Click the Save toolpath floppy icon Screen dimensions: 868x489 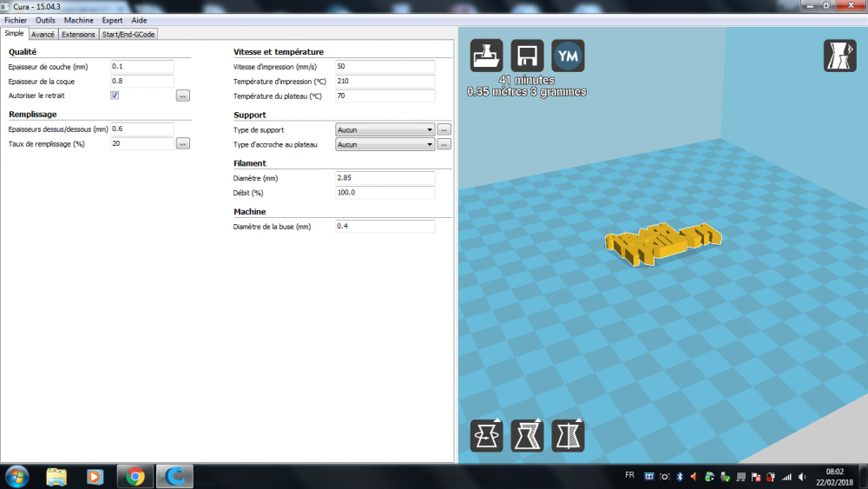[527, 56]
